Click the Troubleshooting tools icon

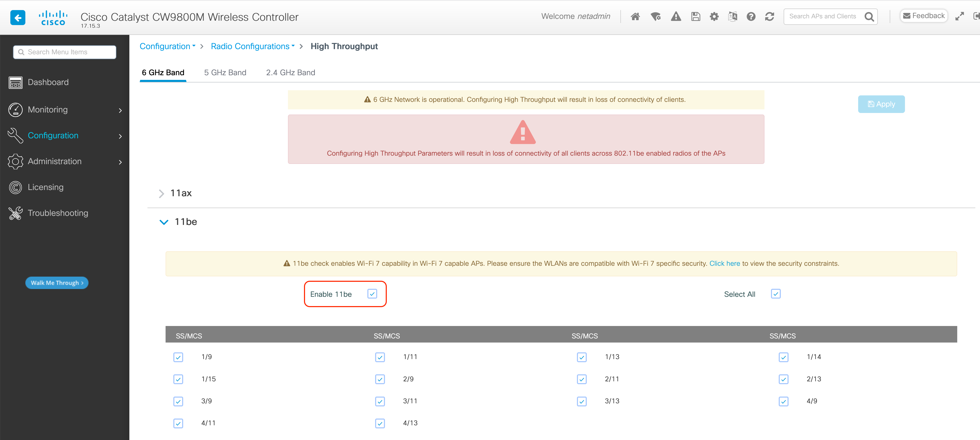click(16, 213)
